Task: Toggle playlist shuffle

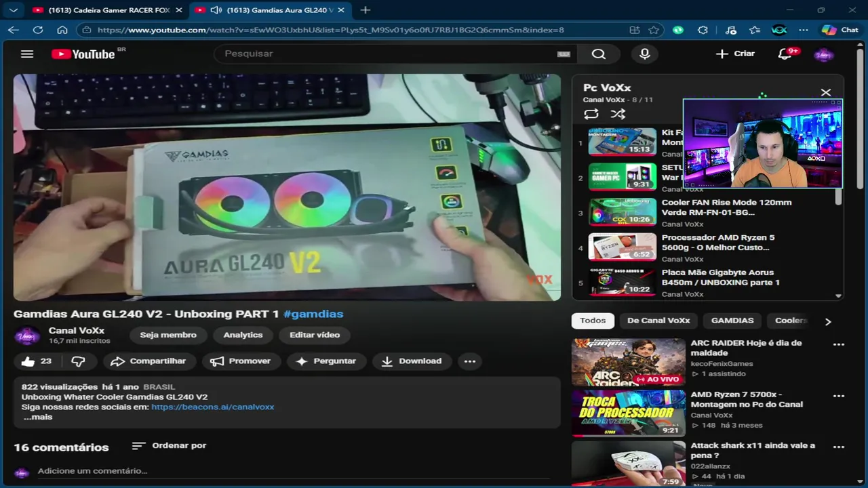Action: [x=618, y=114]
